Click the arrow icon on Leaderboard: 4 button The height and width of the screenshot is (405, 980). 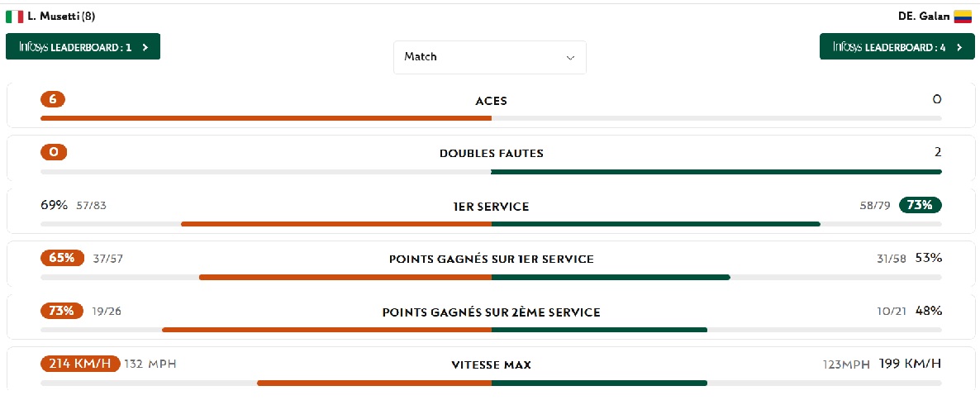pos(959,47)
